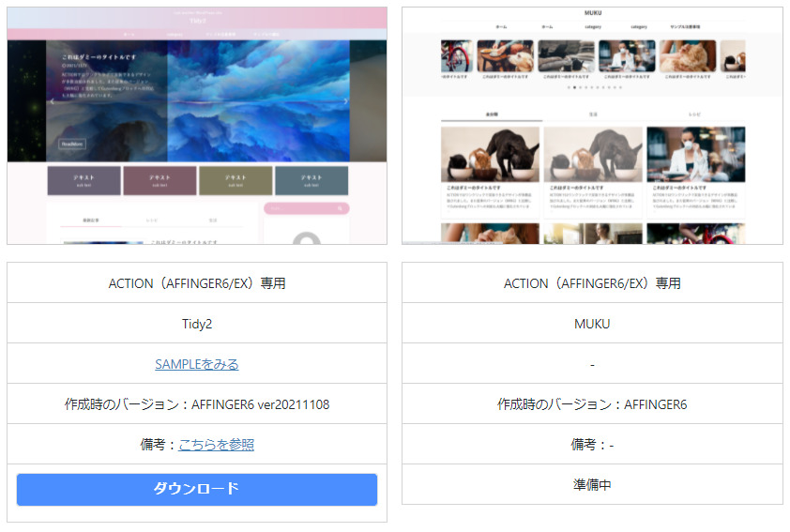Click the pink search field in Tidy2 preview
790x532 pixels.
pyautogui.click(x=306, y=208)
